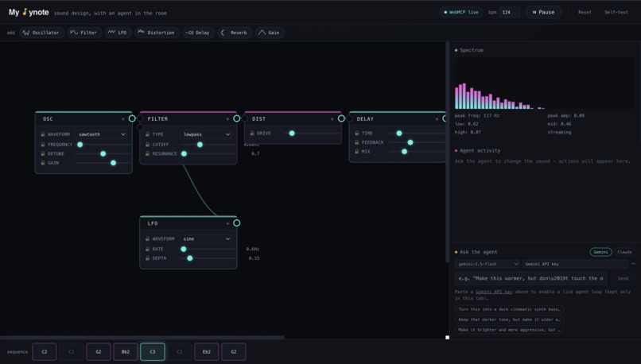This screenshot has width=641, height=364.
Task: Add a Reverb node from the toolbar
Action: click(x=235, y=33)
